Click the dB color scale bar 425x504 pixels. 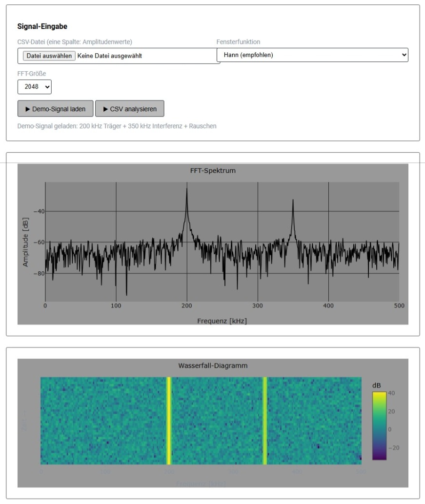pyautogui.click(x=379, y=425)
